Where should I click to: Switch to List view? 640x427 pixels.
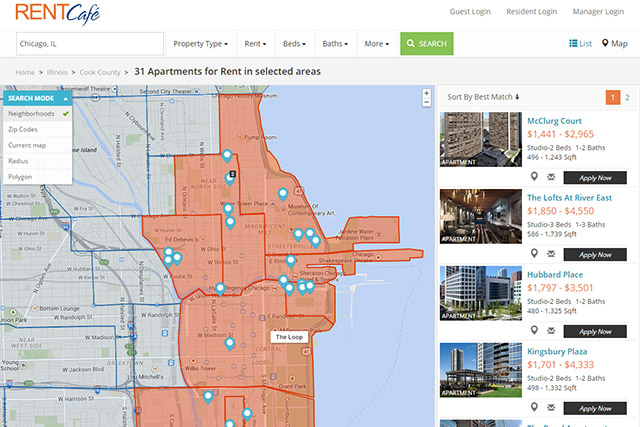(580, 43)
